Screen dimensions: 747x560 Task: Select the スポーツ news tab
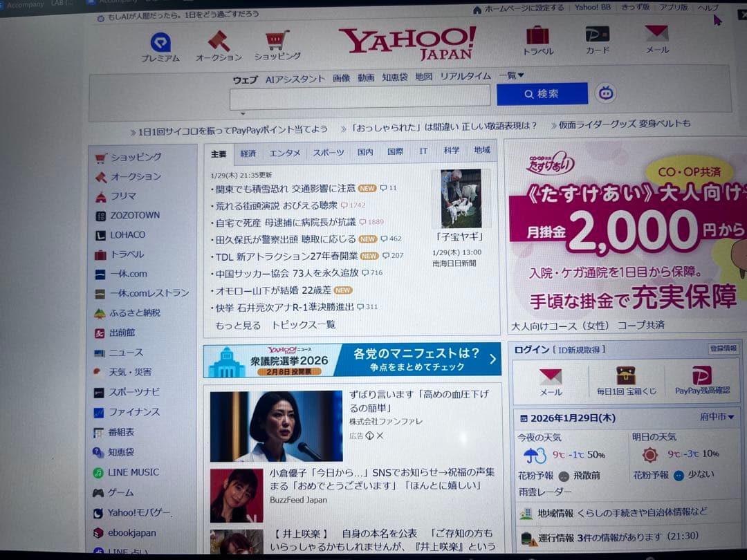coord(328,153)
